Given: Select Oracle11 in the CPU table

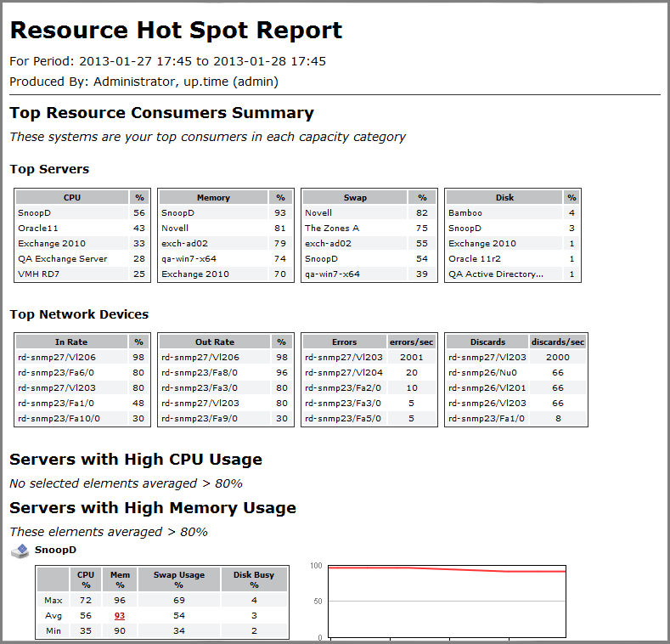Looking at the screenshot, I should [36, 229].
